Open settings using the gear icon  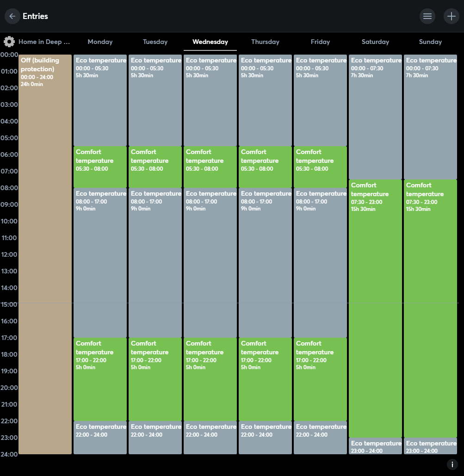[9, 42]
